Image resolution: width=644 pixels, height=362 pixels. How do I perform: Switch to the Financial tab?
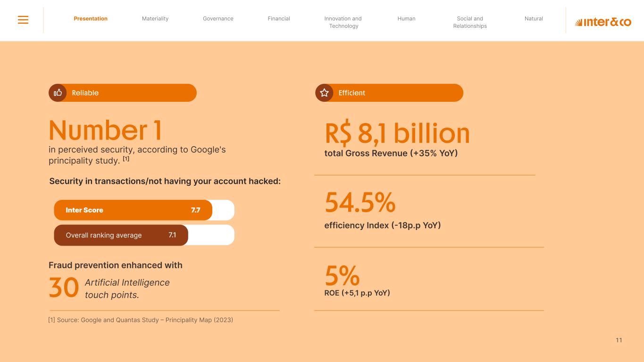coord(279,19)
